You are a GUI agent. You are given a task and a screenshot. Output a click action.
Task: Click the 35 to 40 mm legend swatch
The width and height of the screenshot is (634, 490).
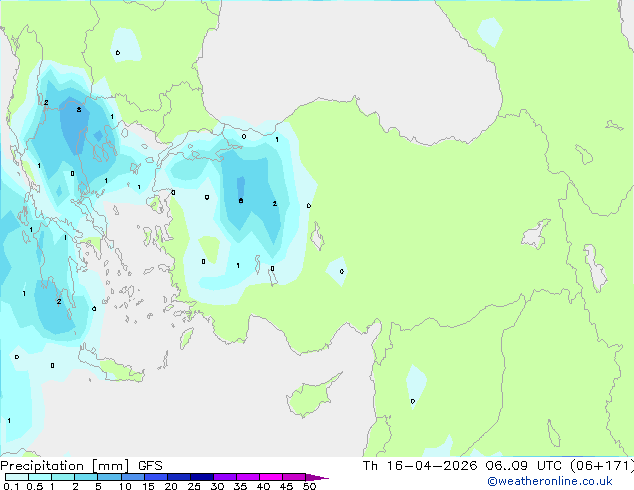248,477
